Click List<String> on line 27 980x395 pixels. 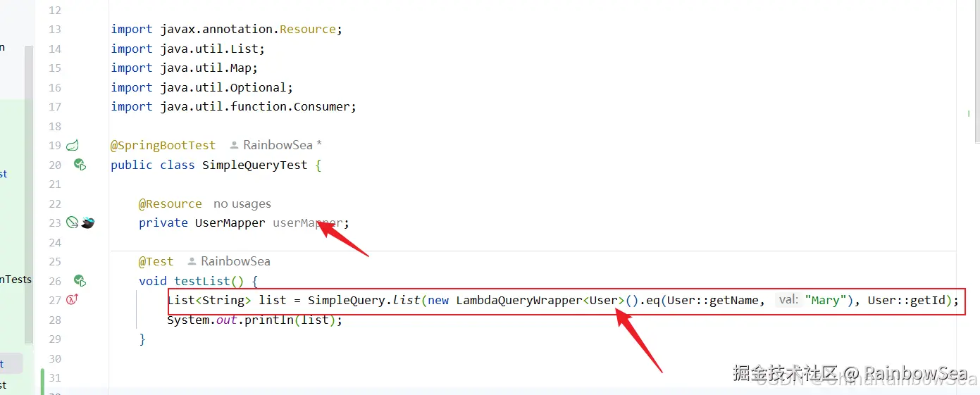(x=209, y=300)
